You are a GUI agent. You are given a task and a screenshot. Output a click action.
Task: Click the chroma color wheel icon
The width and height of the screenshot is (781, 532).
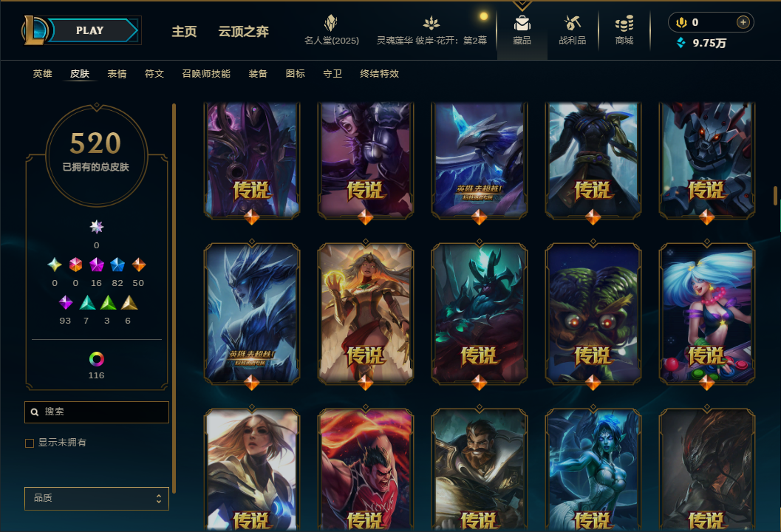tap(96, 359)
